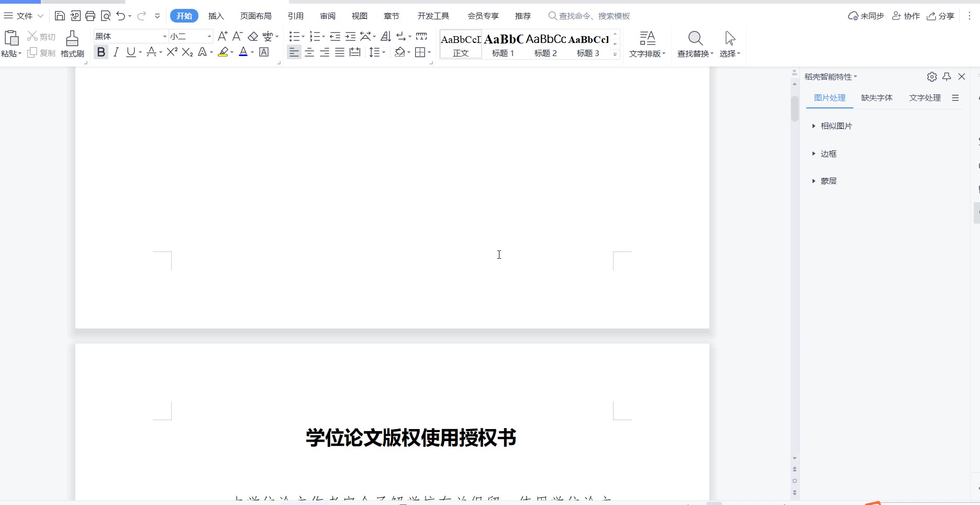Open the 插入 ribbon tab

216,16
